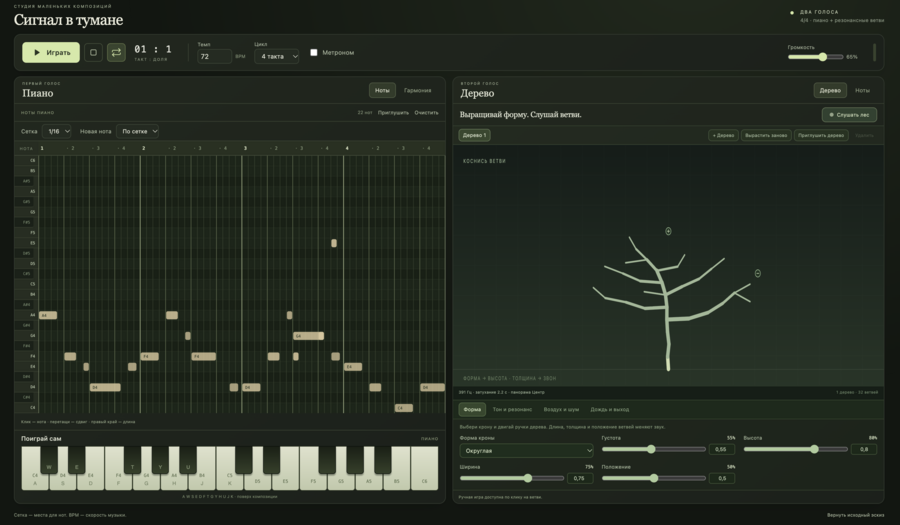
Task: Click the right circular handle beside the tree
Action: pos(758,274)
